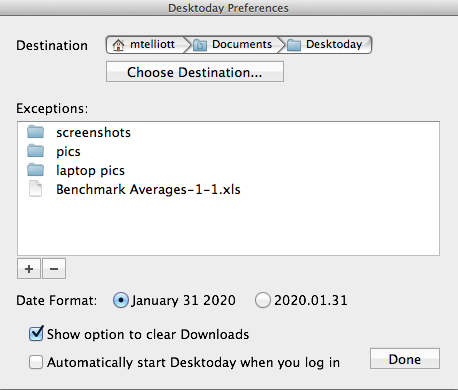Remove an exception with the minus button
The height and width of the screenshot is (390, 458).
point(54,268)
